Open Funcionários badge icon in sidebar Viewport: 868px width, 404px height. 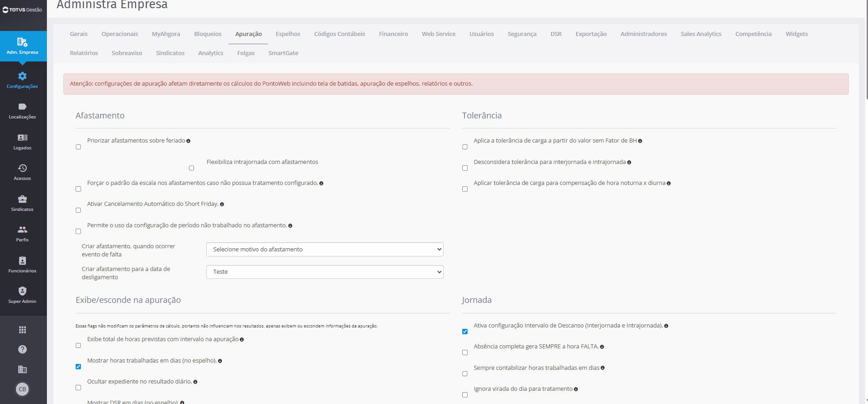tap(22, 261)
